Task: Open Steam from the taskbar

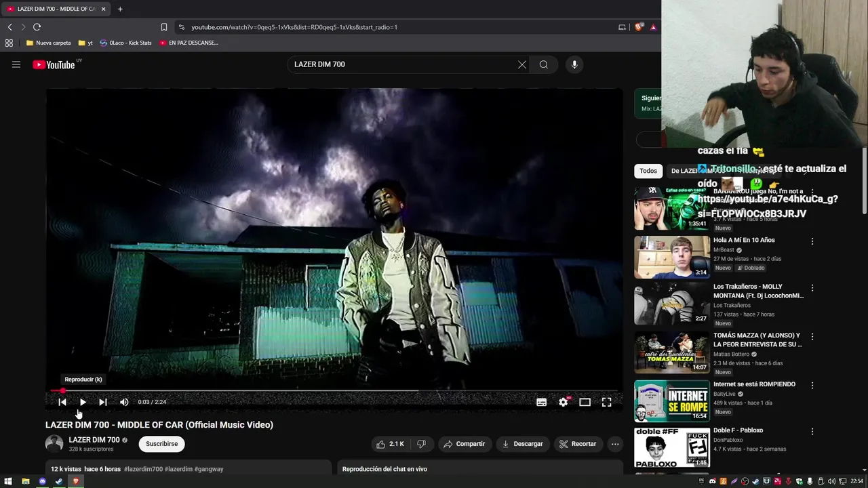Action: pos(59,481)
